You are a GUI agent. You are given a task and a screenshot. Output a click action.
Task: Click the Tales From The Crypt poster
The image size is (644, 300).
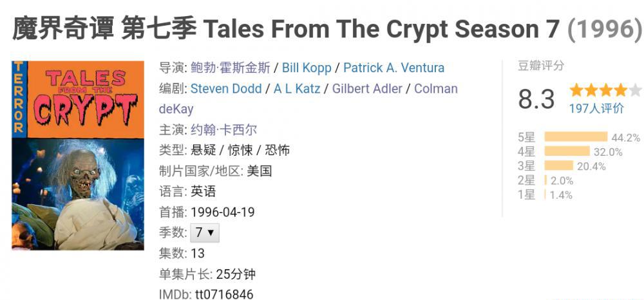coord(78,156)
